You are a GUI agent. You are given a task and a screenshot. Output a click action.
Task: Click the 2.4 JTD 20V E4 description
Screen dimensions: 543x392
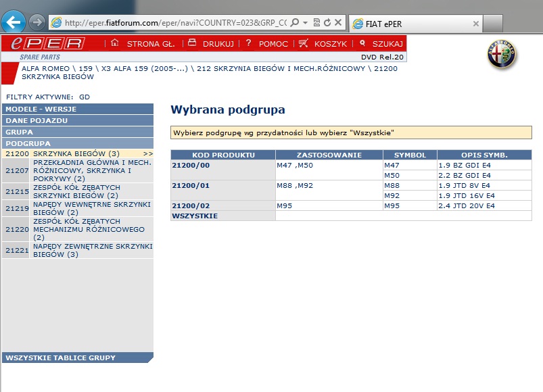click(x=467, y=206)
